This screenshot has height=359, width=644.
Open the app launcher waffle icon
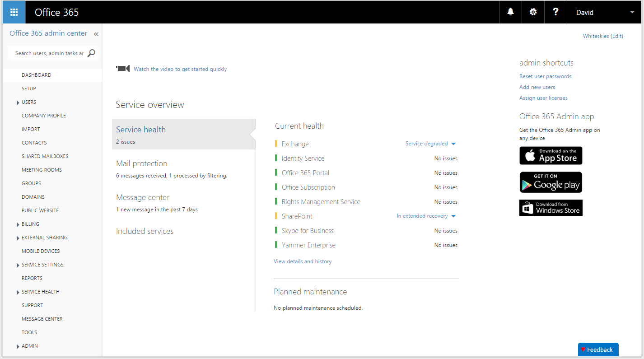[14, 12]
